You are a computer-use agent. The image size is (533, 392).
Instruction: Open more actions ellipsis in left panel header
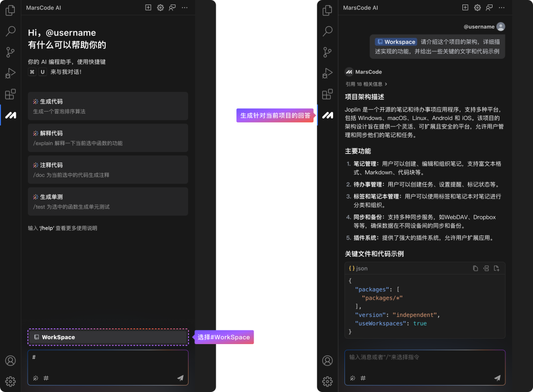tap(185, 7)
